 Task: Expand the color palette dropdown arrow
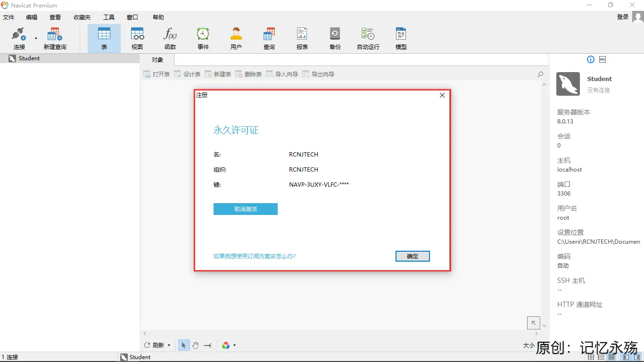pos(234,346)
